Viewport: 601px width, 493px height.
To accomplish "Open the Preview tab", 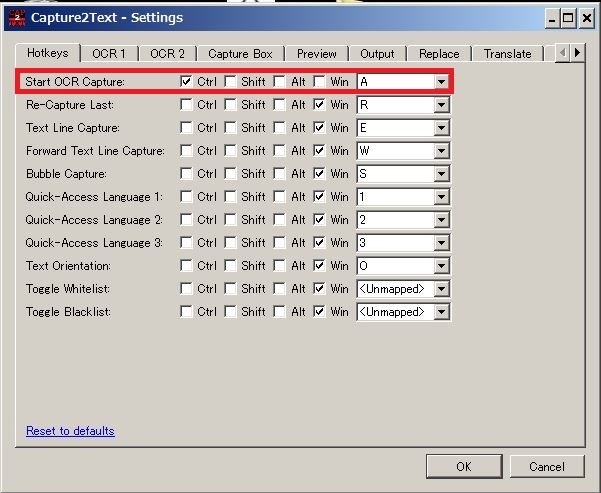I will click(317, 54).
